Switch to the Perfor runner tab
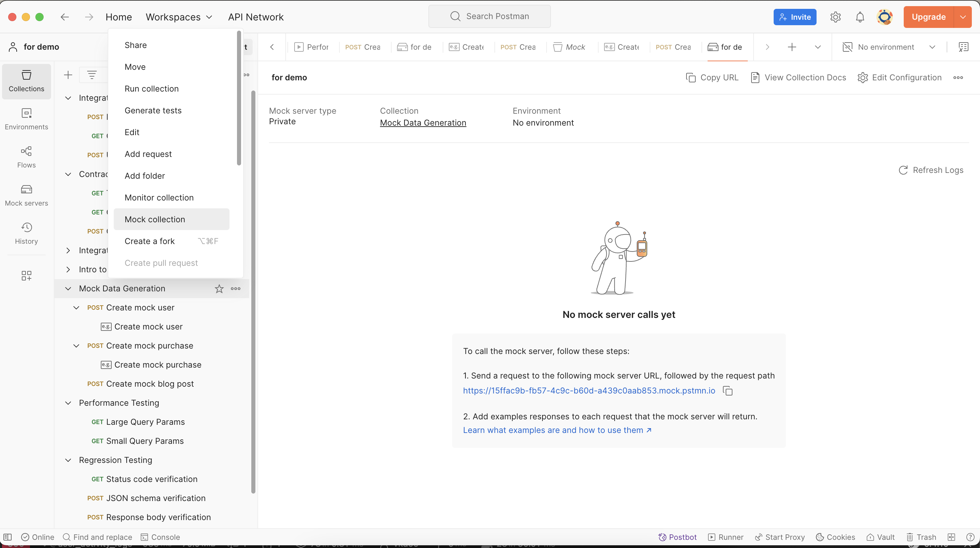980x548 pixels. 312,47
